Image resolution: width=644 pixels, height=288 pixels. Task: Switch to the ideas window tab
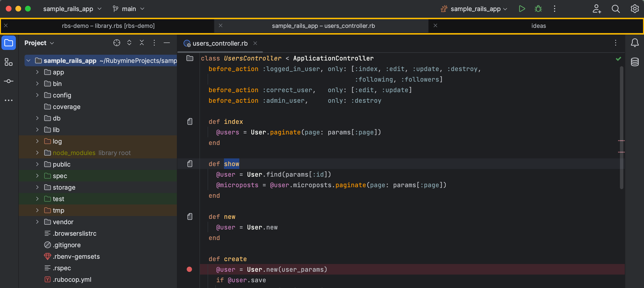point(538,26)
